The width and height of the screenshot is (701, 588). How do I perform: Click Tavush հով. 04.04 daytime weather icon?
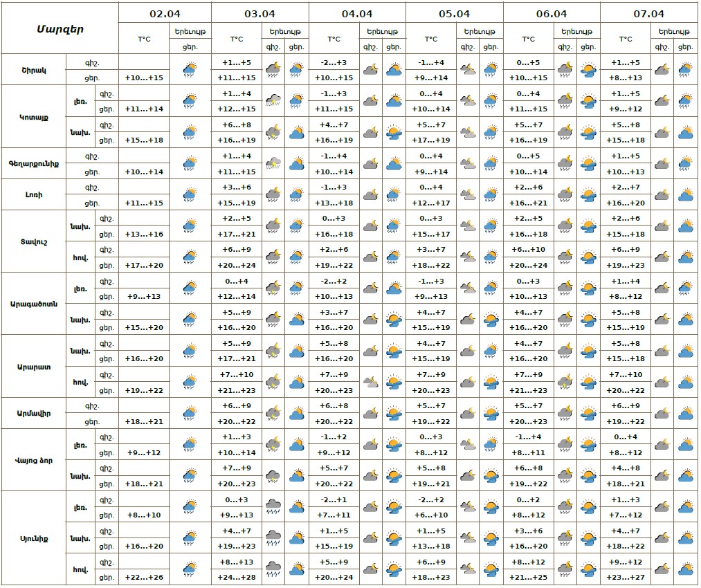coord(394,257)
